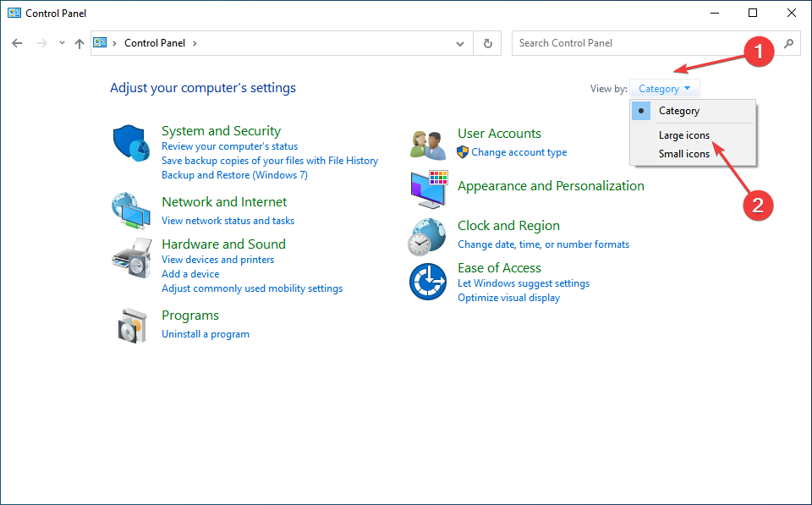The image size is (812, 505).
Task: Expand chevron before Control Panel breadcrumb
Action: tap(114, 43)
